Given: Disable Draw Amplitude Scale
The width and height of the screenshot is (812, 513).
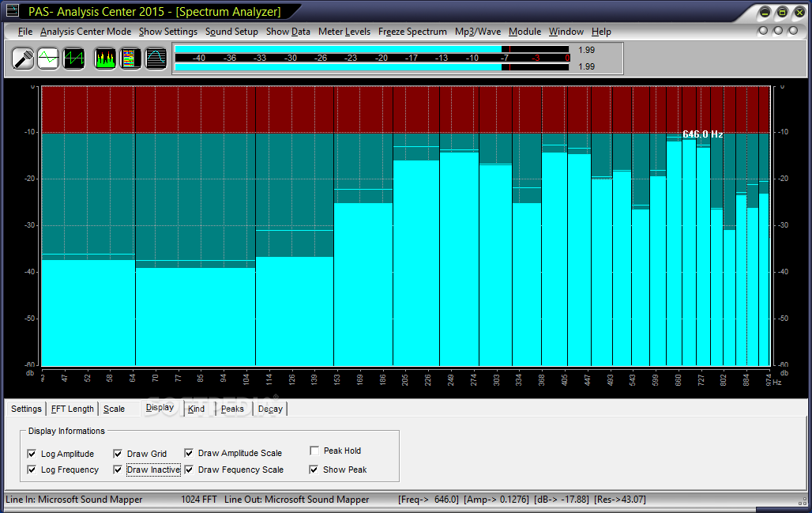Looking at the screenshot, I should click(x=189, y=453).
